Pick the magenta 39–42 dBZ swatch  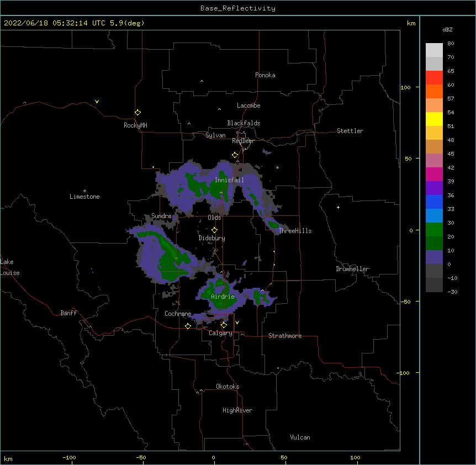pos(434,174)
